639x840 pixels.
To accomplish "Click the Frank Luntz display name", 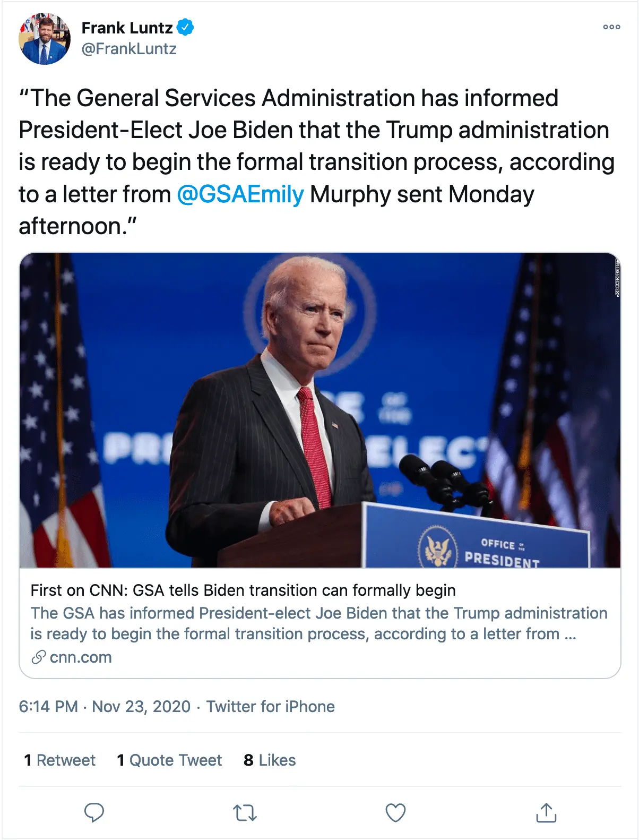I will pos(127,28).
